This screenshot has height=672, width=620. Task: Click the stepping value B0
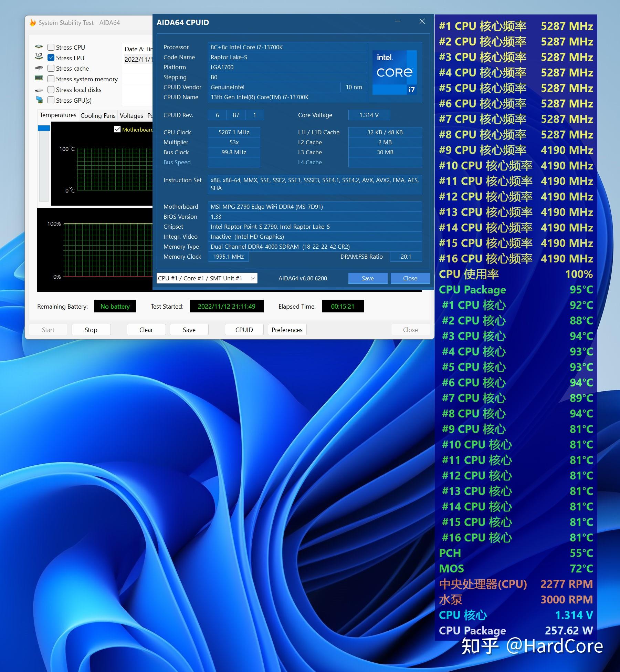(287, 77)
